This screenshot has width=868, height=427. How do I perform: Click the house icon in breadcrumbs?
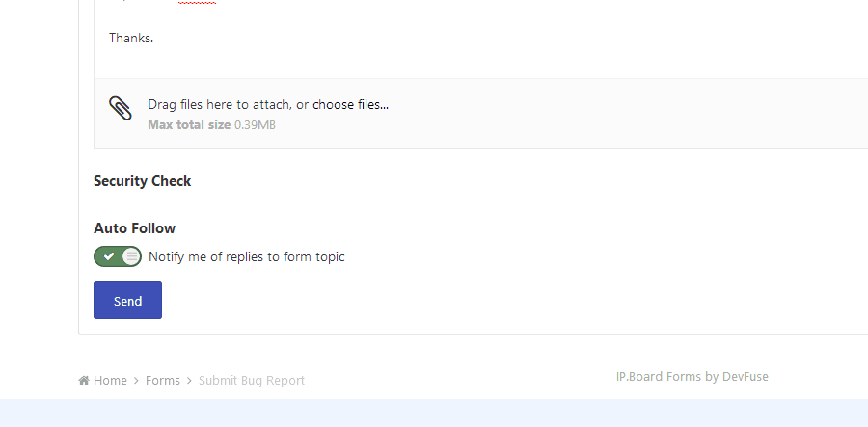(84, 381)
